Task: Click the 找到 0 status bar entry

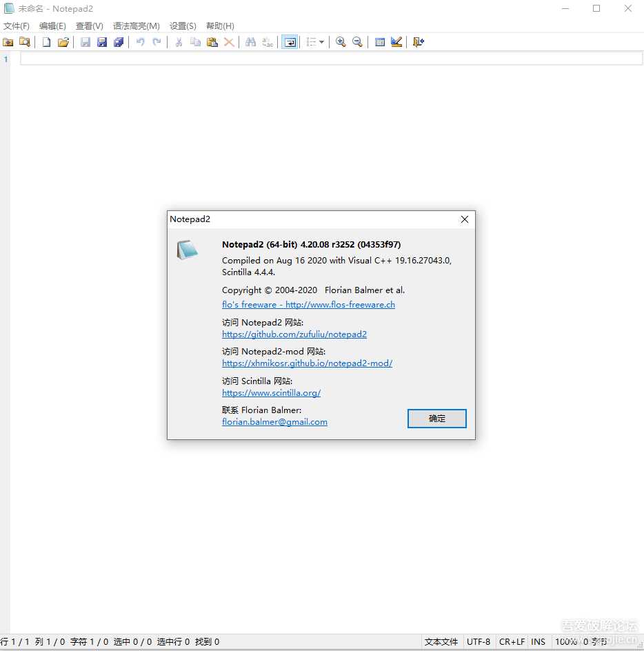Action: 207,641
